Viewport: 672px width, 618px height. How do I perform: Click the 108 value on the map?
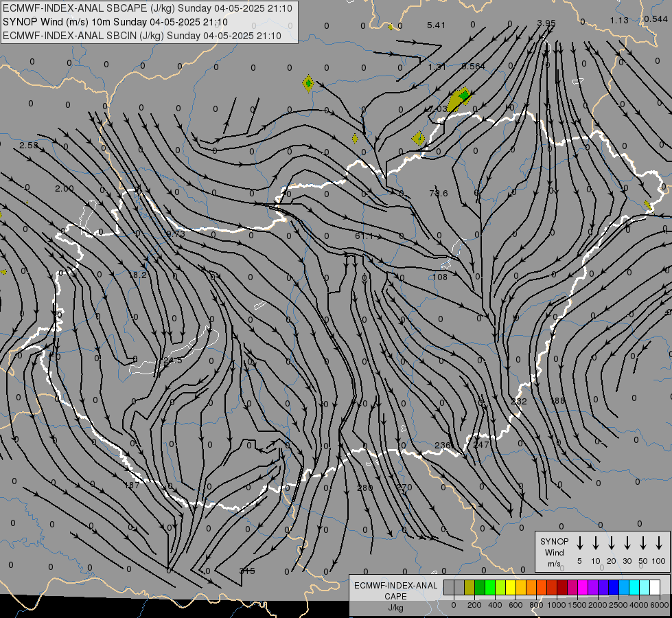(x=440, y=277)
